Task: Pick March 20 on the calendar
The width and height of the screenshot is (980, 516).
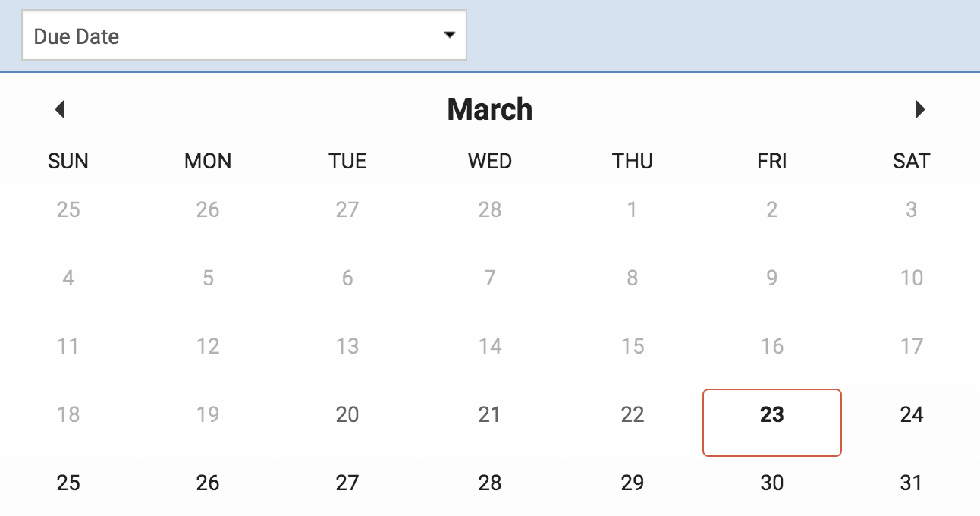Action: click(x=347, y=414)
